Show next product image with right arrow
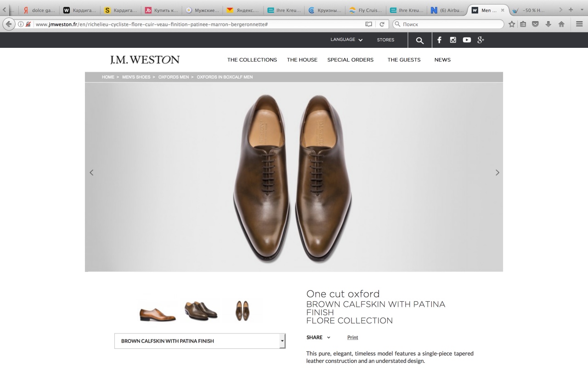This screenshot has width=588, height=368. pyautogui.click(x=497, y=172)
